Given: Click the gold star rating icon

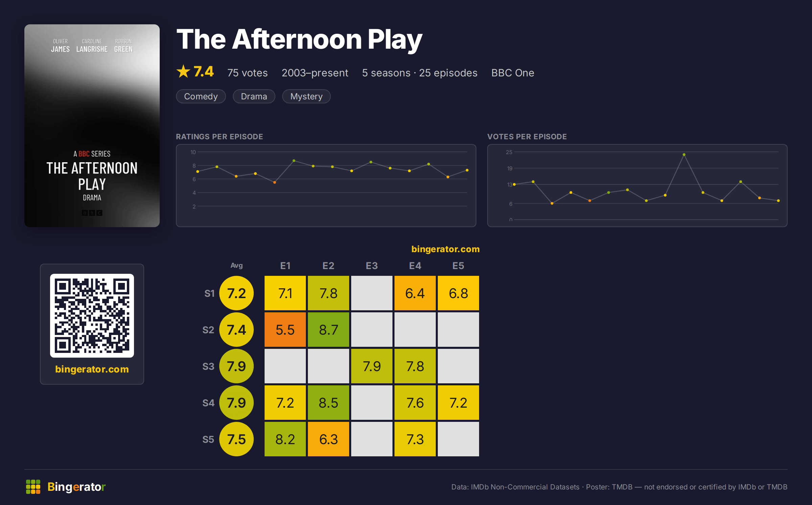Looking at the screenshot, I should click(x=183, y=71).
